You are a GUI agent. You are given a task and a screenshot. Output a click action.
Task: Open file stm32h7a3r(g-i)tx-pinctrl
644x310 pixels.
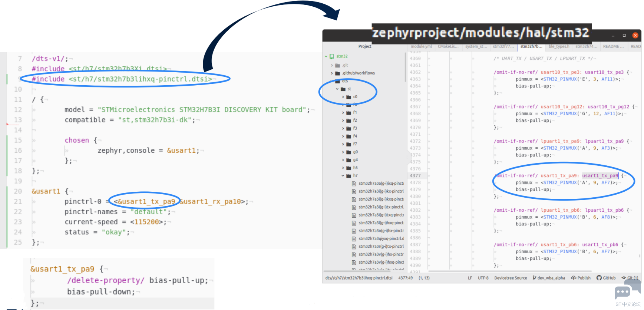click(x=381, y=247)
